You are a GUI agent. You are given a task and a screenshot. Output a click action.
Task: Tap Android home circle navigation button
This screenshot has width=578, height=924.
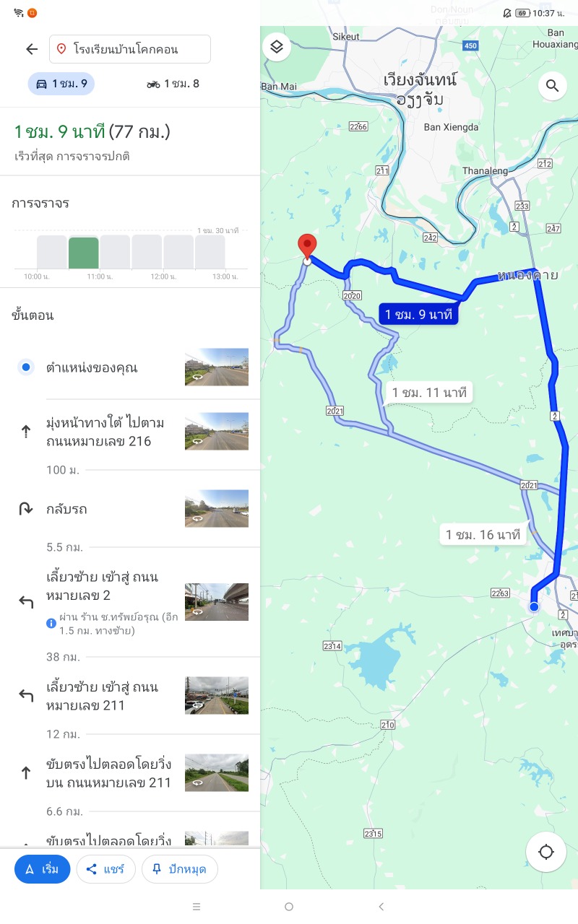(289, 907)
